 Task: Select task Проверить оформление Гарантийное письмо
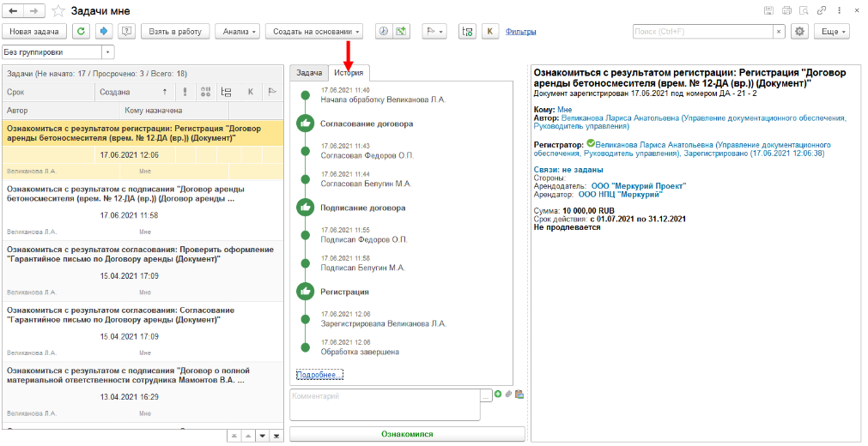(x=143, y=270)
